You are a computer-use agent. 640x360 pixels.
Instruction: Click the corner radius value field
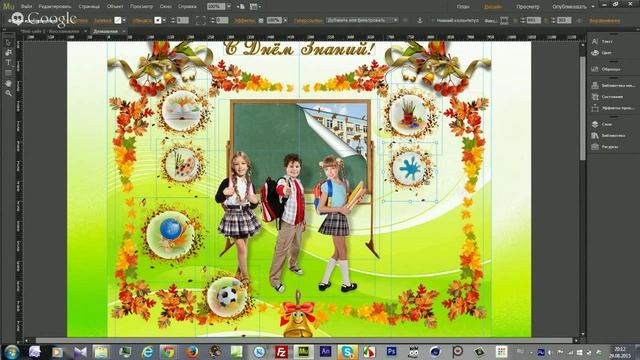[222, 20]
